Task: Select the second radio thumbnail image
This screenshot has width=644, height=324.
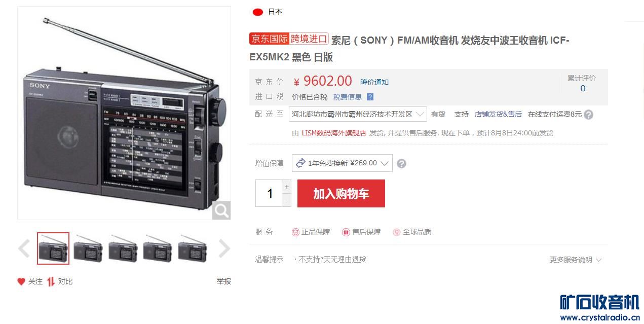Action: pos(88,248)
